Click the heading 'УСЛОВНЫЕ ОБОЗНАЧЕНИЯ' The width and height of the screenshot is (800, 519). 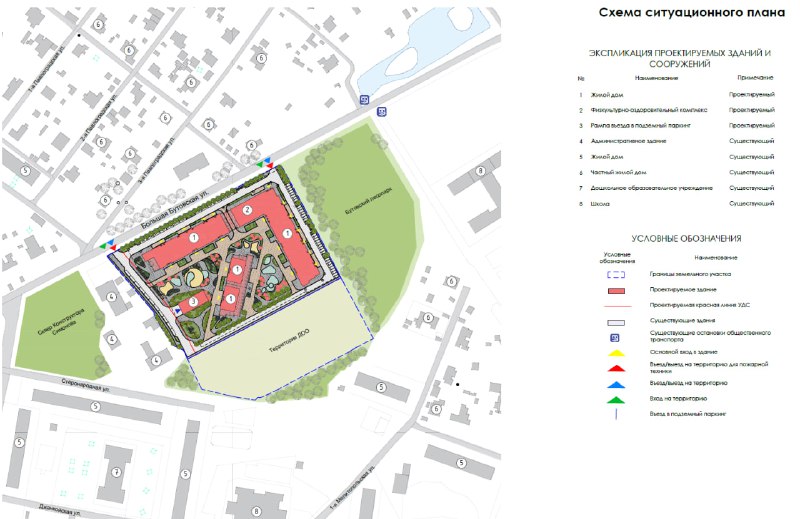click(686, 238)
